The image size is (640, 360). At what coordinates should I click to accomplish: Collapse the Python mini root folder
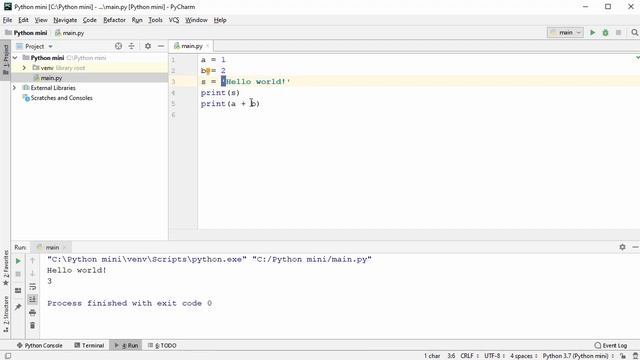(15, 58)
